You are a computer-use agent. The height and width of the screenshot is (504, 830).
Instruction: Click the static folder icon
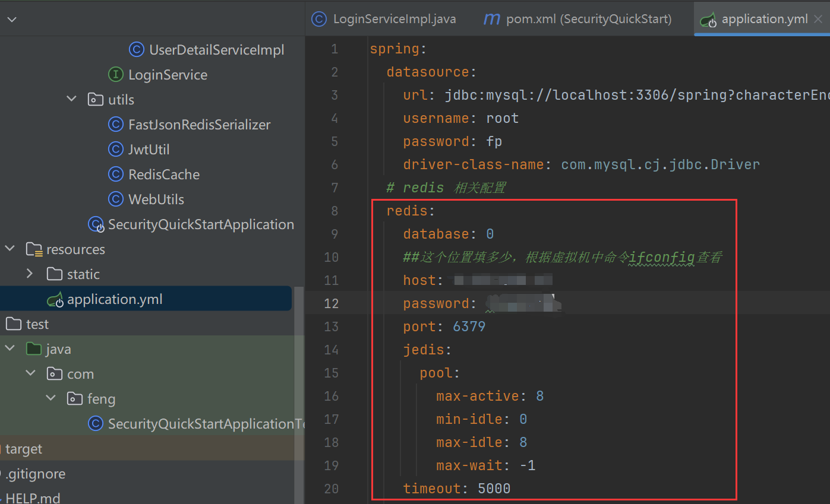(x=54, y=274)
